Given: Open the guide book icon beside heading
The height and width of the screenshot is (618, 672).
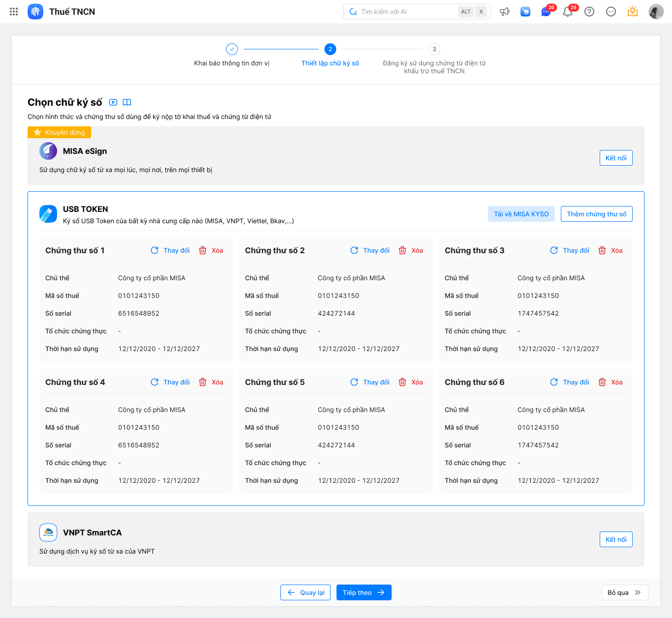Looking at the screenshot, I should pyautogui.click(x=127, y=102).
